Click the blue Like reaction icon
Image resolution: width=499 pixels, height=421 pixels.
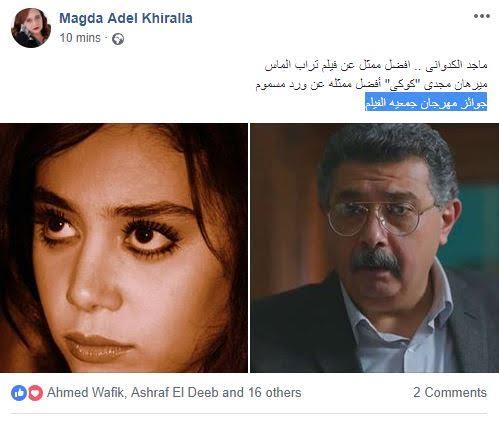(x=19, y=393)
